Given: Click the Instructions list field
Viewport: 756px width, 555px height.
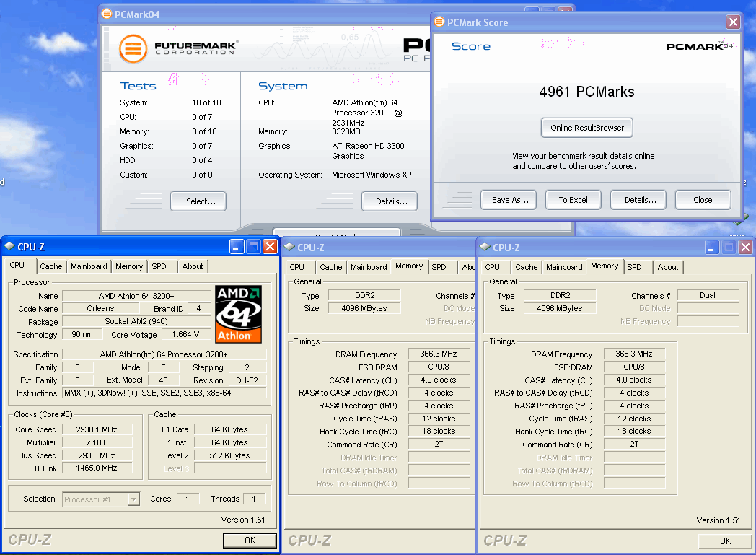Looking at the screenshot, I should coord(164,393).
